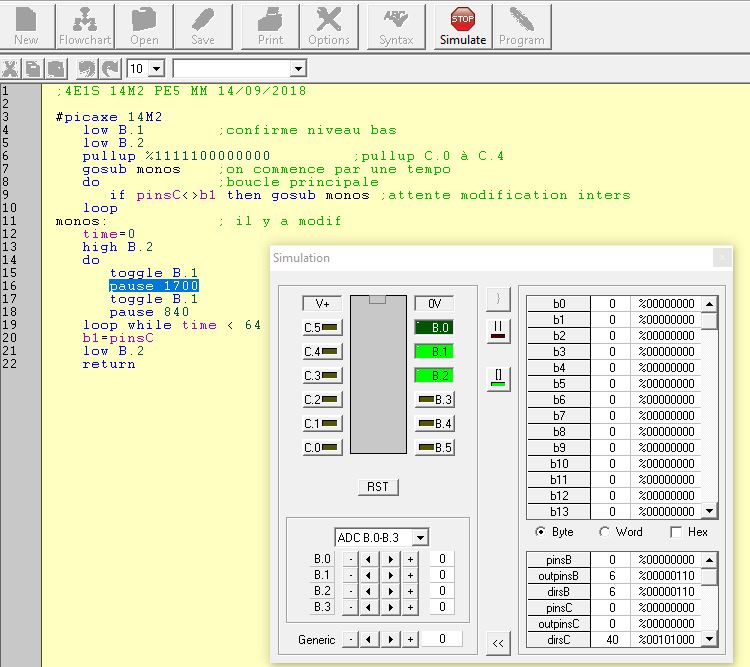Image resolution: width=750 pixels, height=667 pixels.
Task: Open the ADC B.0-B.3 dropdown
Action: tap(419, 538)
